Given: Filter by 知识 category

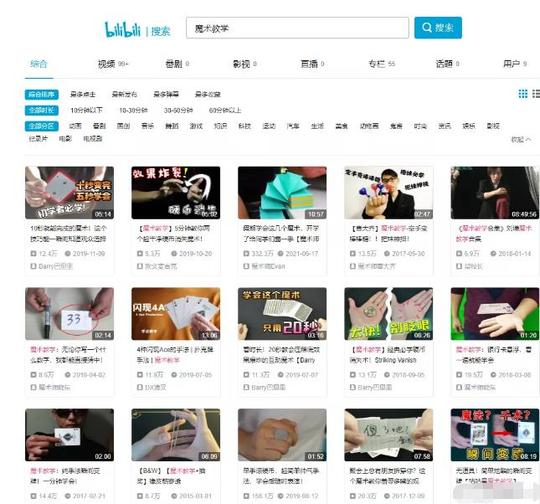Looking at the screenshot, I should click(x=220, y=126).
